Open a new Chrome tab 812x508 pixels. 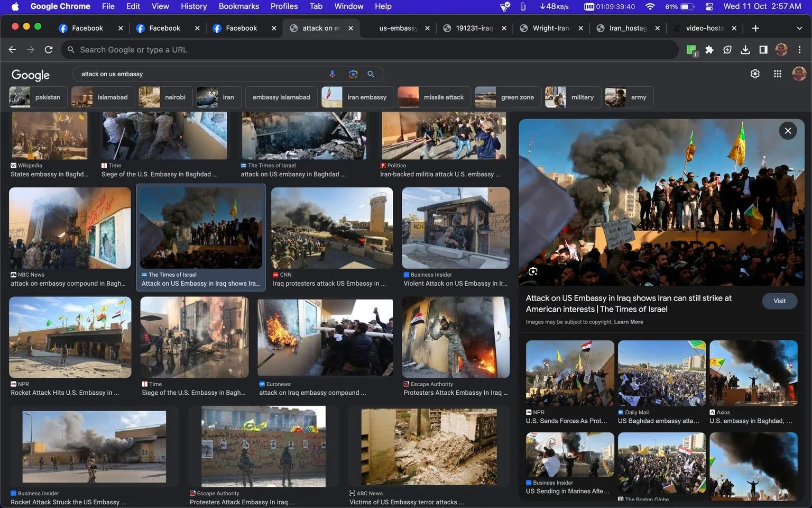coord(755,28)
